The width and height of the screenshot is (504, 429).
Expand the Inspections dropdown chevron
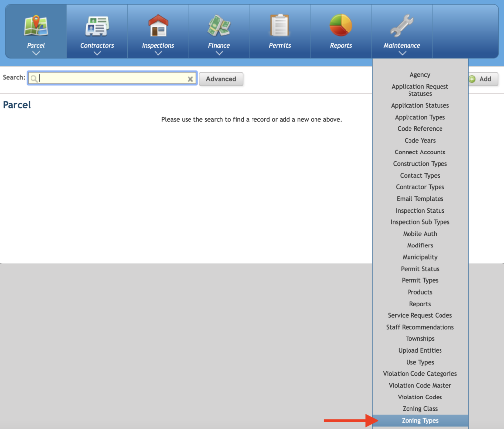[158, 53]
